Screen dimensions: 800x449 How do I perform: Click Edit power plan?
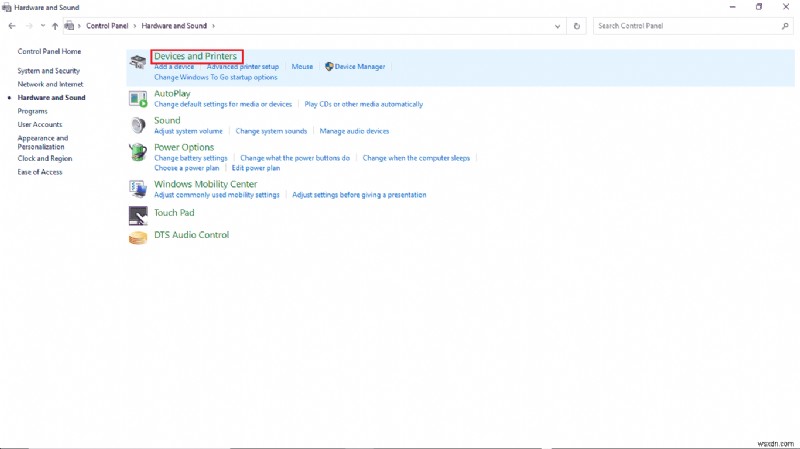coord(256,168)
